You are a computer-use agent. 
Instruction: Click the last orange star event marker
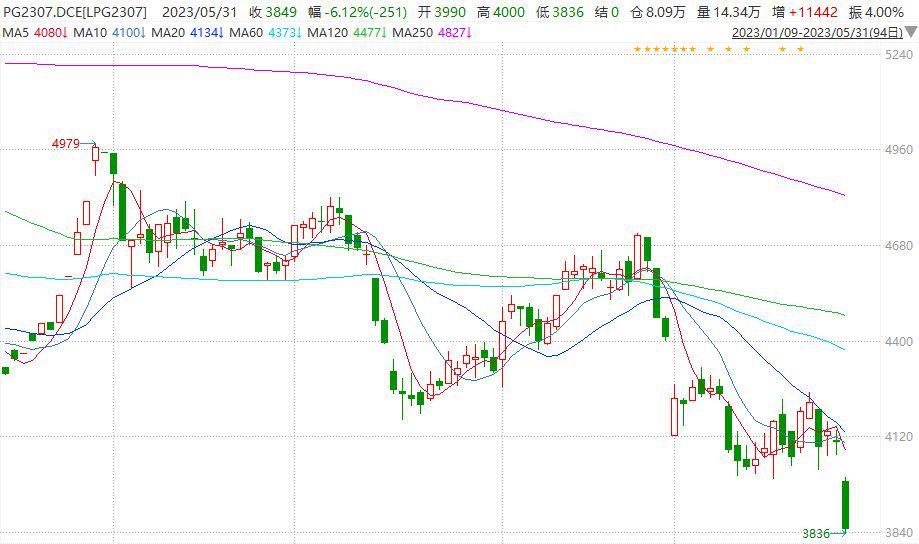pos(801,49)
